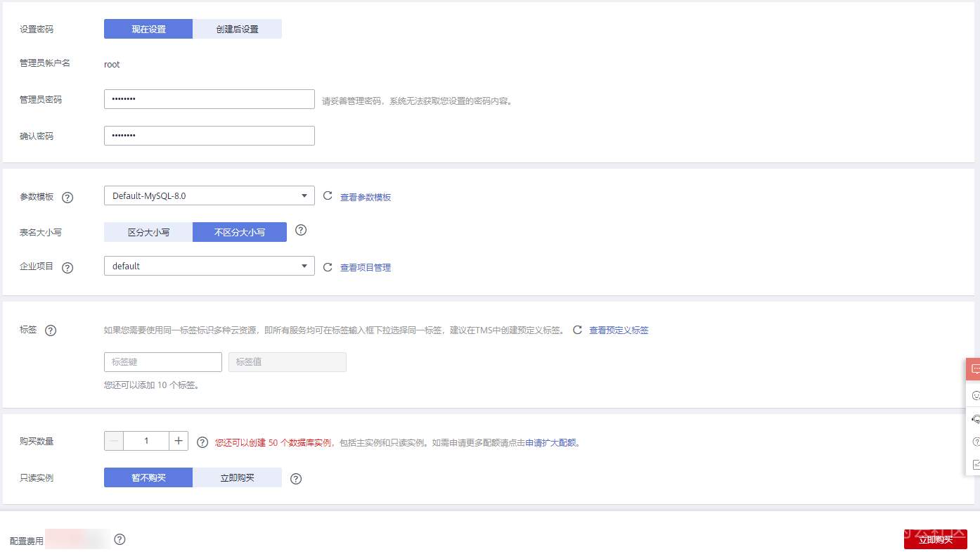
Task: Open the 查看参数模板 link
Action: (366, 198)
